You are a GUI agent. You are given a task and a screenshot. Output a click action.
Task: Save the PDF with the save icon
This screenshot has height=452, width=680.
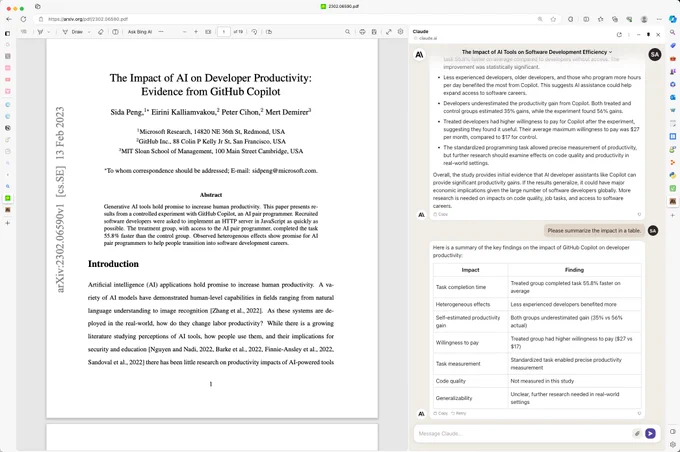pos(374,32)
